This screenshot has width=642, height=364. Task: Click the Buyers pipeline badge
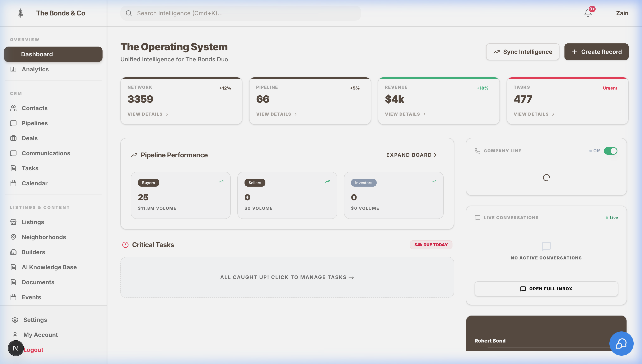(148, 183)
